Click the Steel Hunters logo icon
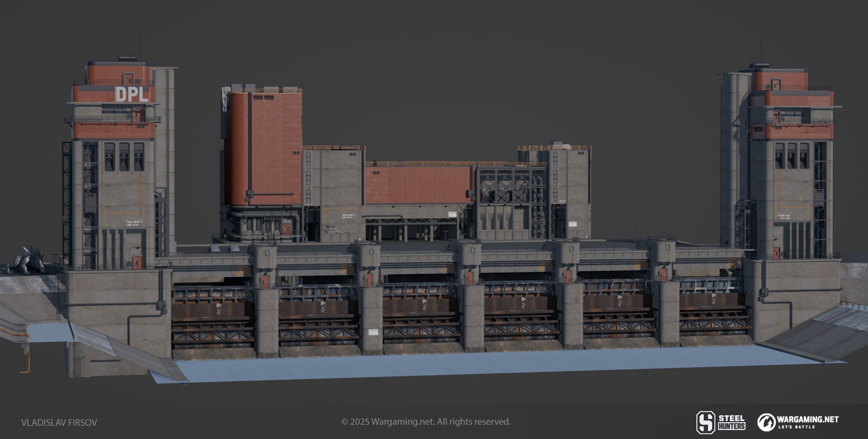 coord(706,422)
